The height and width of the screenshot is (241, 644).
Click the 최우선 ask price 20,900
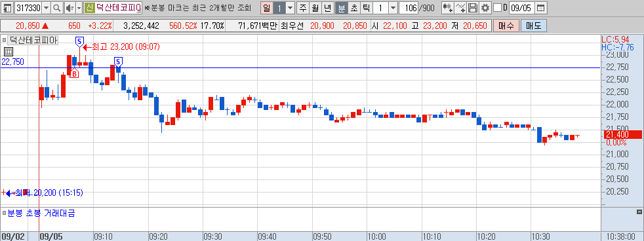click(x=322, y=26)
